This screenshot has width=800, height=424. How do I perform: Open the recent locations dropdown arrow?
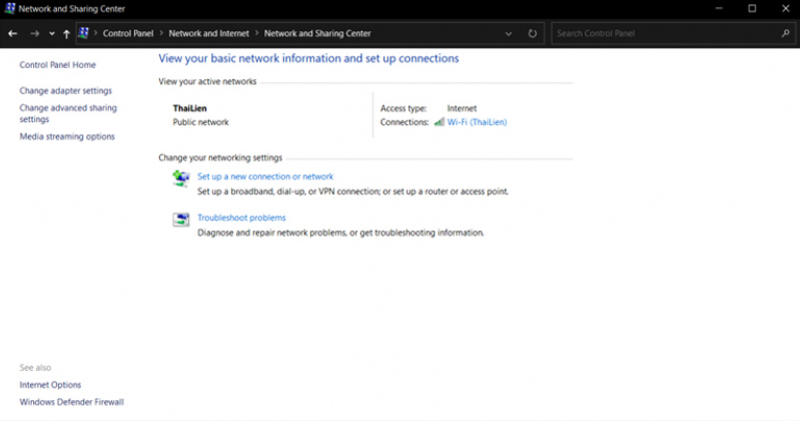click(51, 34)
